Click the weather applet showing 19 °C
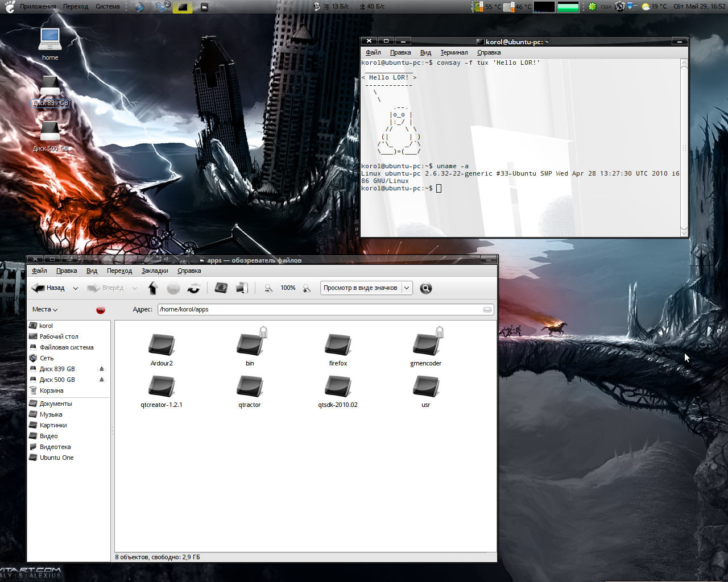728x582 pixels. tap(654, 7)
